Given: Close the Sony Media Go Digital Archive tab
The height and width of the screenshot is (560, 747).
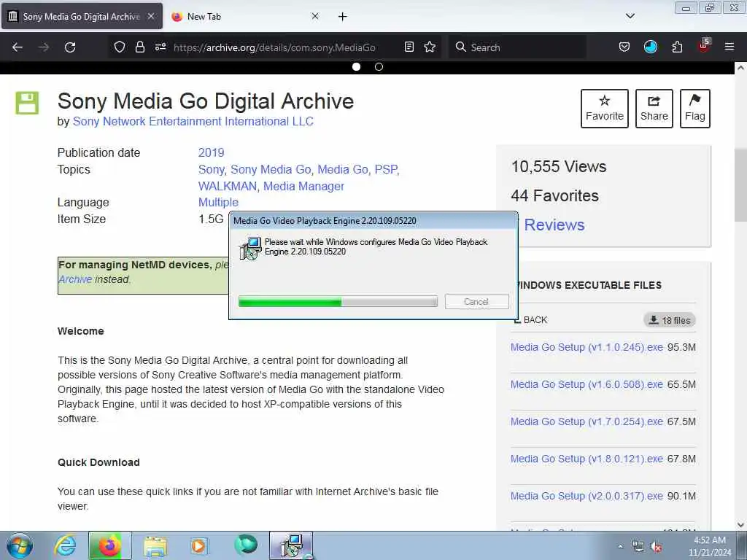Looking at the screenshot, I should pos(151,16).
